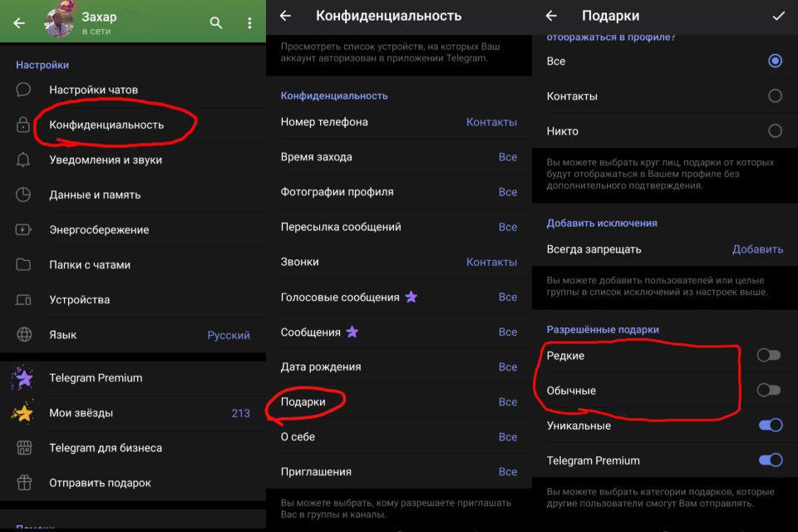Open Отправить подарок entry
Image resolution: width=798 pixels, height=532 pixels.
point(133,483)
